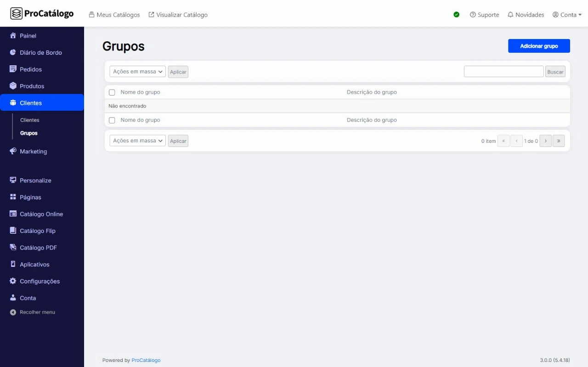Click the Marketing megaphone icon

(13, 151)
